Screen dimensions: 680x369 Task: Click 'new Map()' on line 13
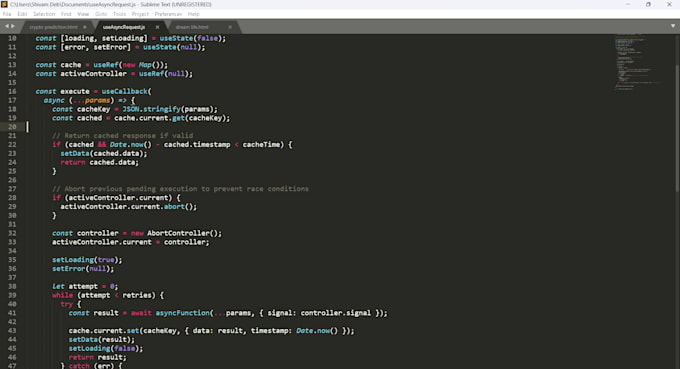pyautogui.click(x=141, y=65)
